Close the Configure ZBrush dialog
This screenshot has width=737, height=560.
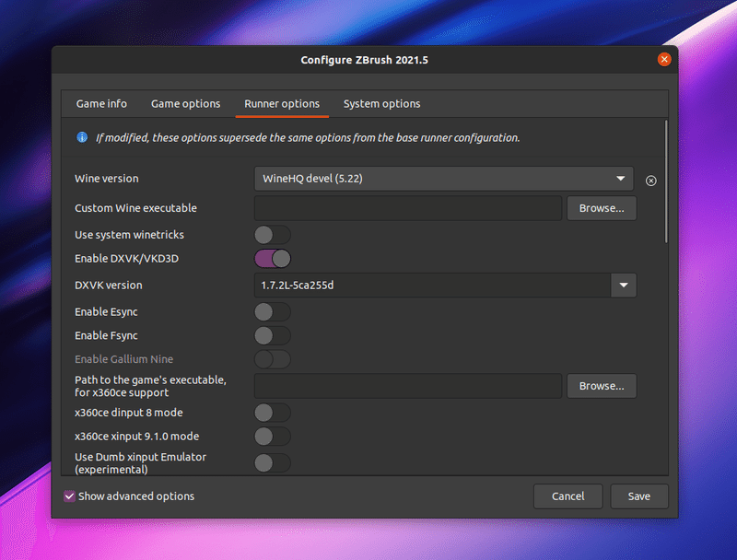coord(663,59)
